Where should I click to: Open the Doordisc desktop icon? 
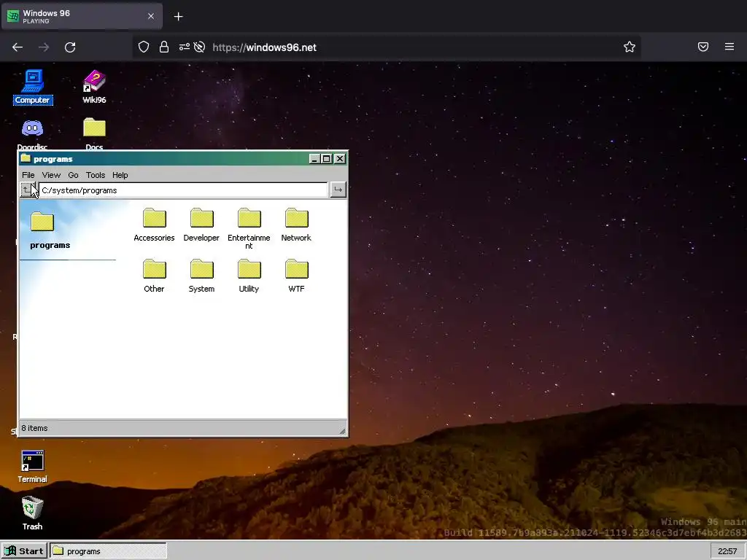(x=32, y=134)
